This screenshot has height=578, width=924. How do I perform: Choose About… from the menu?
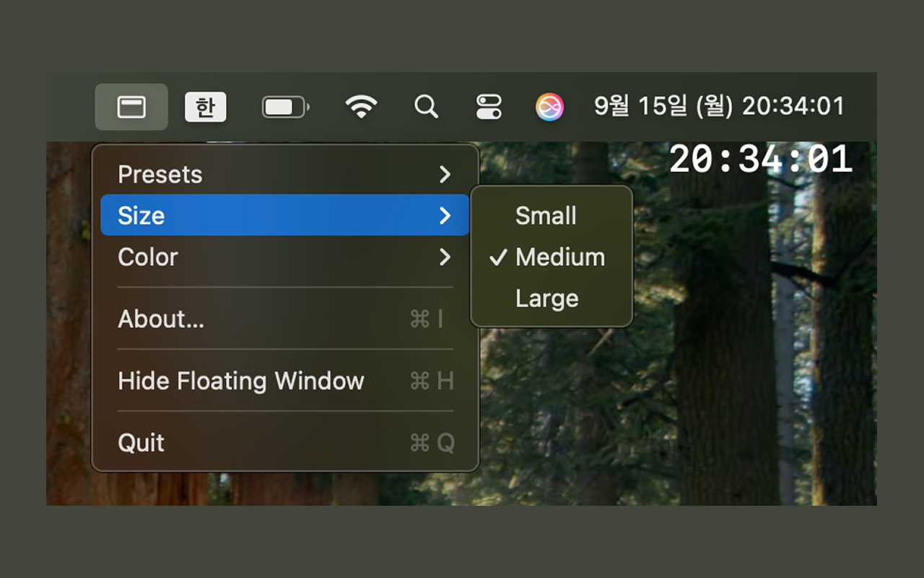[x=285, y=319]
